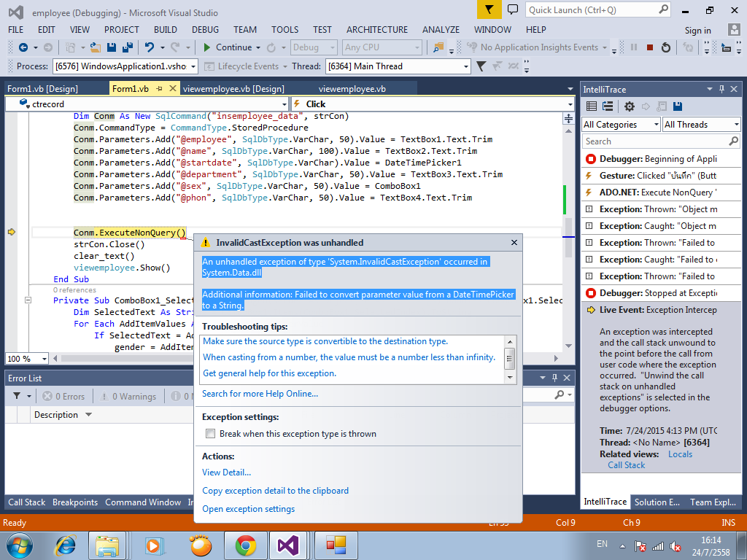Viewport: 747px width, 560px height.
Task: Click the yellow notifications flag icon
Action: [x=489, y=9]
